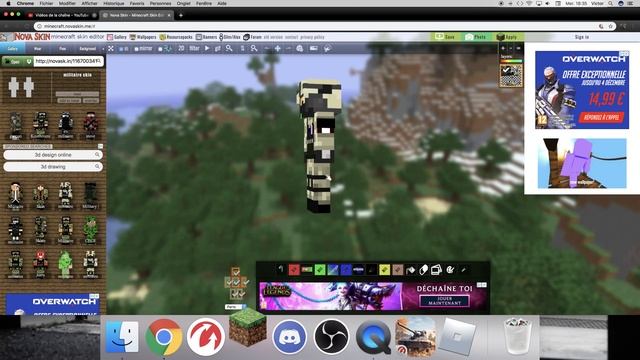Screen dimensions: 640x360
Task: Click the plus move icon in toolbar
Action: 278,49
